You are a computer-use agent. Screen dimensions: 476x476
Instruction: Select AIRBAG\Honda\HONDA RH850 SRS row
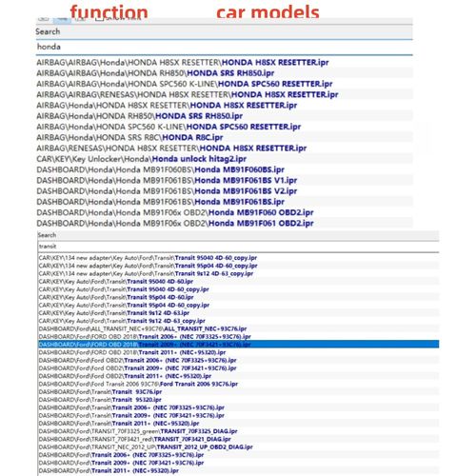pyautogui.click(x=225, y=116)
